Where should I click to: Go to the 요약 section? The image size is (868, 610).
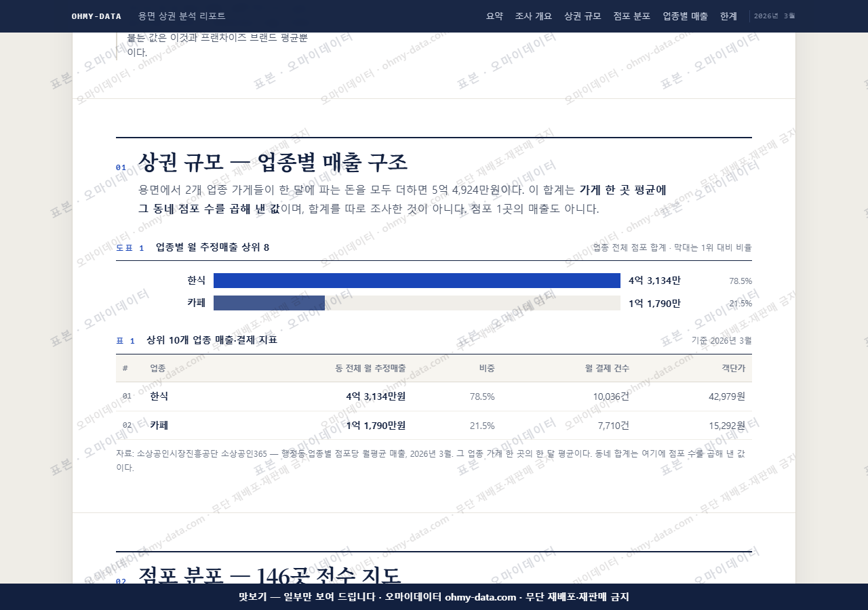(494, 16)
